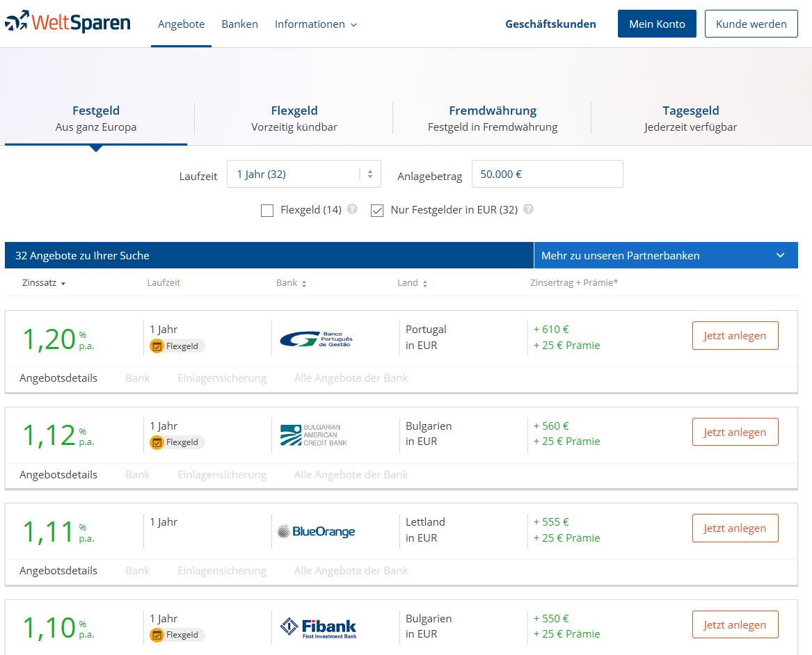This screenshot has height=655, width=812.
Task: Click the Flexgeld badge in the 1,10% offer
Action: (177, 635)
